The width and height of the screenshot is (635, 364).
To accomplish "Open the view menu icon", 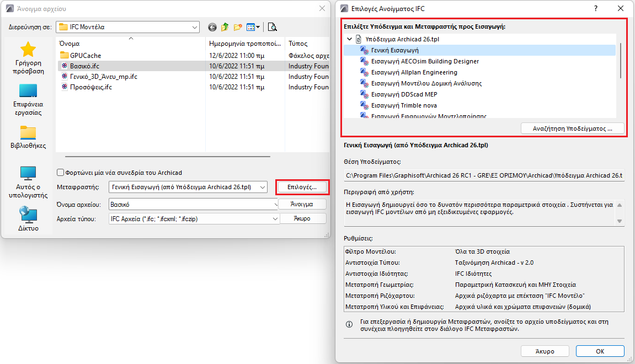I will click(x=250, y=27).
